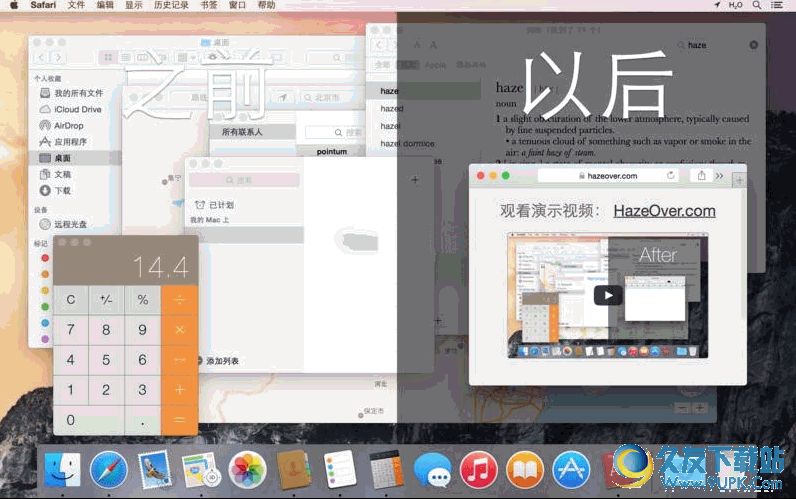The height and width of the screenshot is (499, 796).
Task: Open Notification Center in menu bar
Action: click(x=777, y=5)
